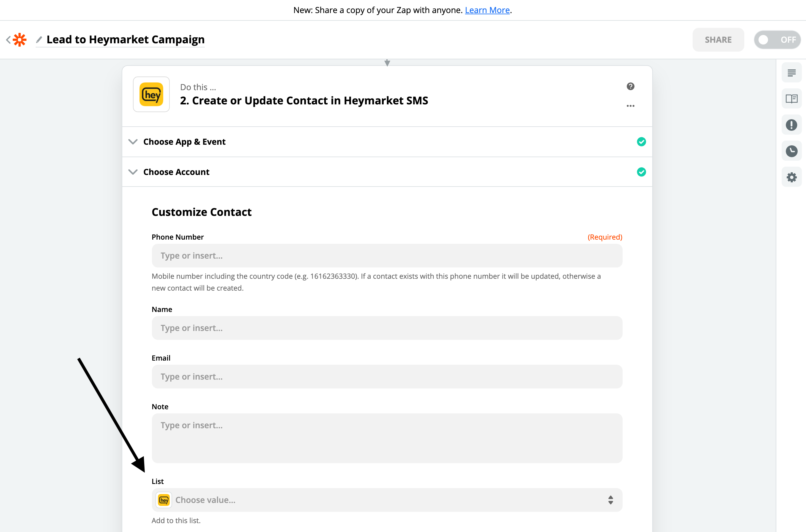Focus the Phone Number input field
The image size is (806, 532).
tap(387, 256)
